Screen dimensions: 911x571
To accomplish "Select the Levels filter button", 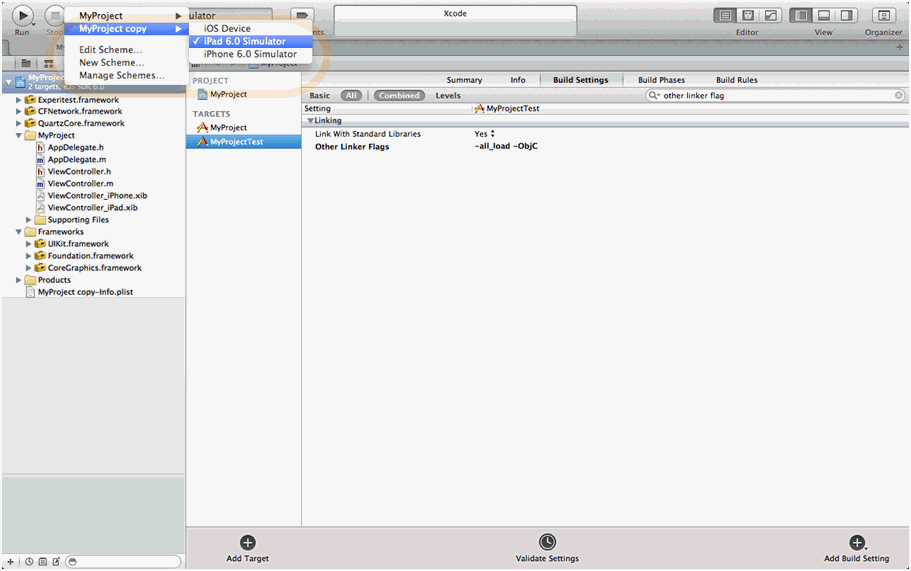I will click(x=448, y=96).
